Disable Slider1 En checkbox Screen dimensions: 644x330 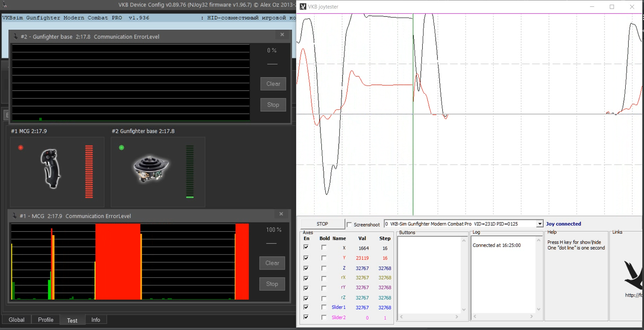pos(306,307)
